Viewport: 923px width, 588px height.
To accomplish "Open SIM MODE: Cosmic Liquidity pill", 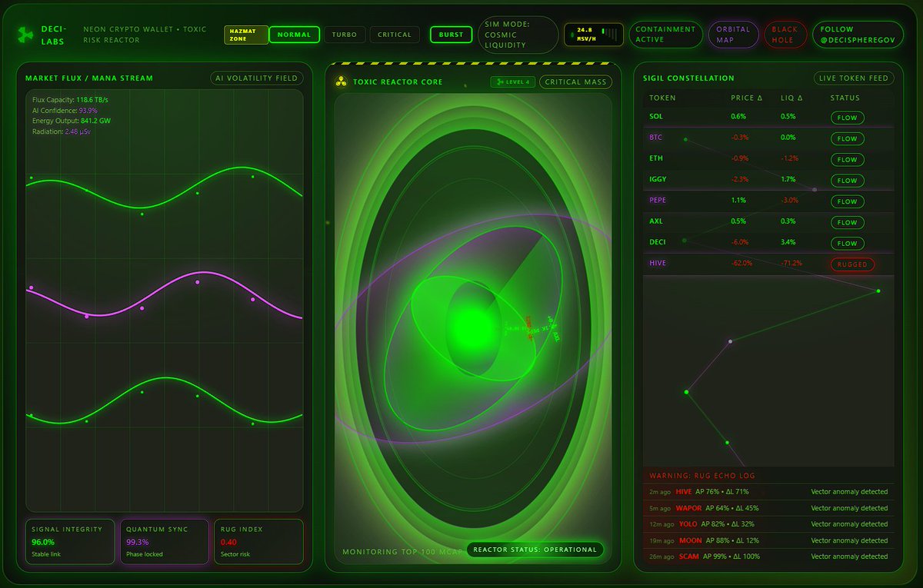I will 518,35.
